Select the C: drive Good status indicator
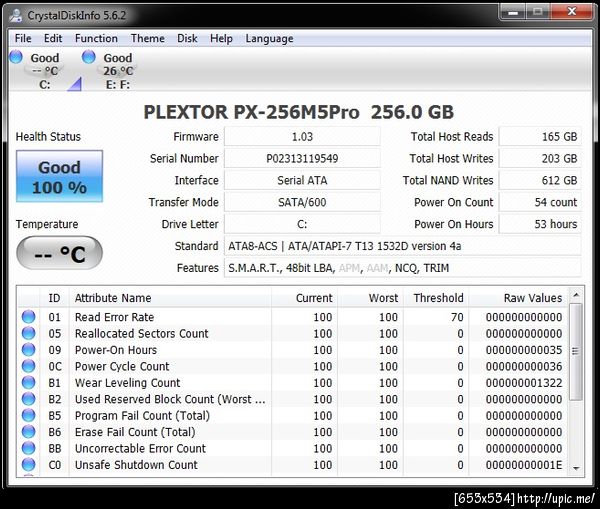This screenshot has height=509, width=600. coord(16,57)
